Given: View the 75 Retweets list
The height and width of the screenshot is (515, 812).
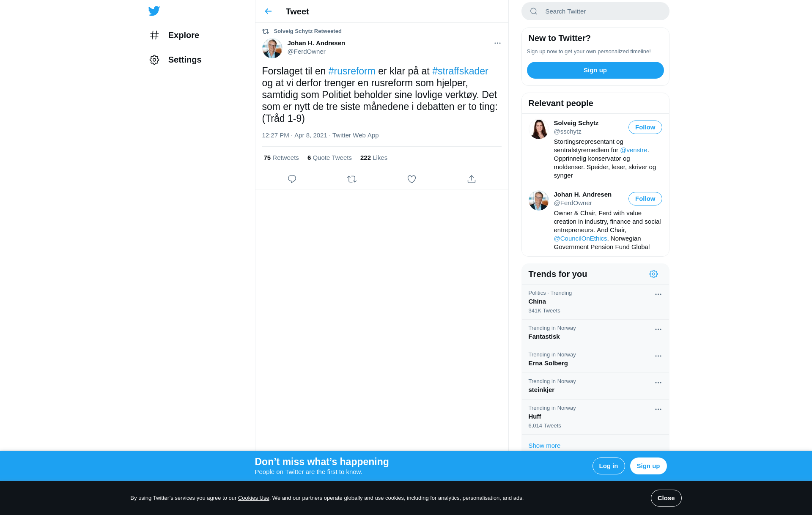Looking at the screenshot, I should pyautogui.click(x=281, y=158).
